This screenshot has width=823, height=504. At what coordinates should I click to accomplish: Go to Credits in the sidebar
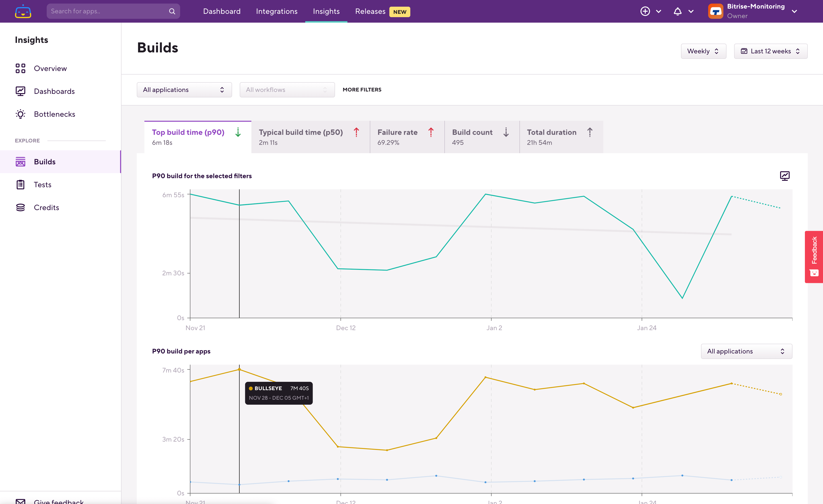click(x=46, y=208)
